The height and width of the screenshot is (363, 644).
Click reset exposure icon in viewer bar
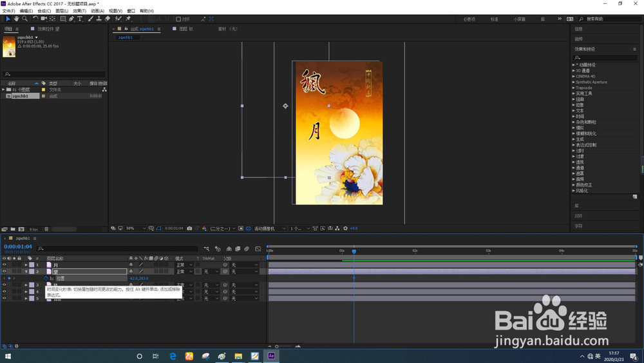tap(345, 228)
